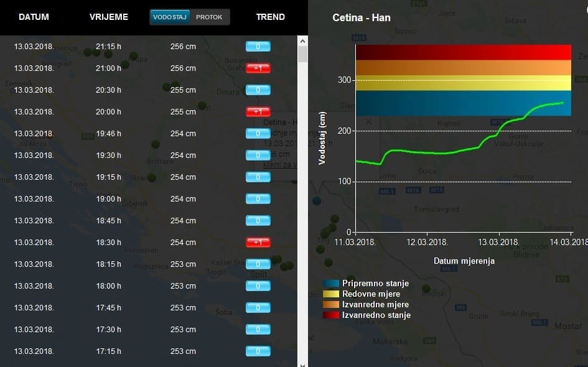Click the 0 trend badge at 21:15 h
Screen dimensions: 588x367
tap(258, 47)
